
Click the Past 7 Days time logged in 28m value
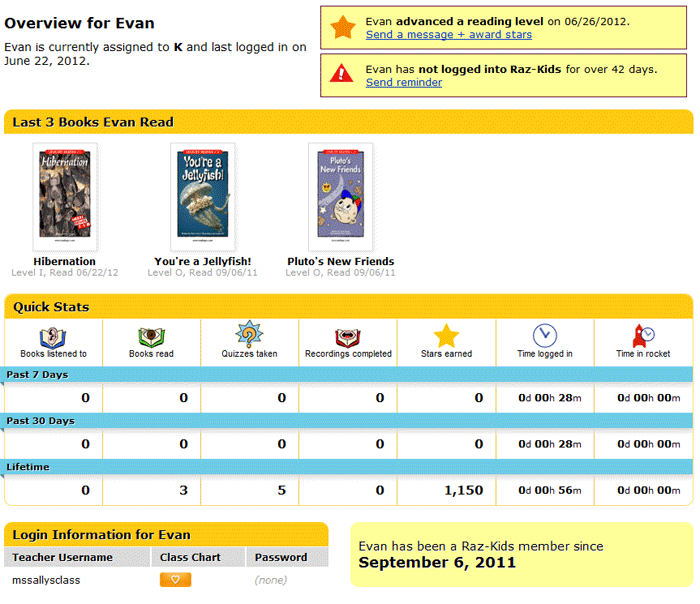point(550,398)
